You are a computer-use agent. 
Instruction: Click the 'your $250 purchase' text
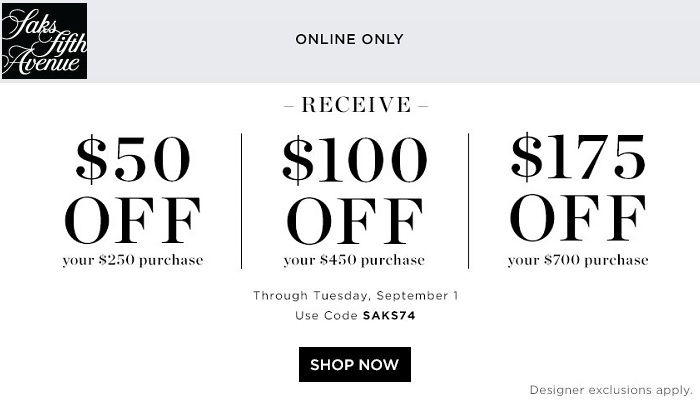tap(133, 261)
